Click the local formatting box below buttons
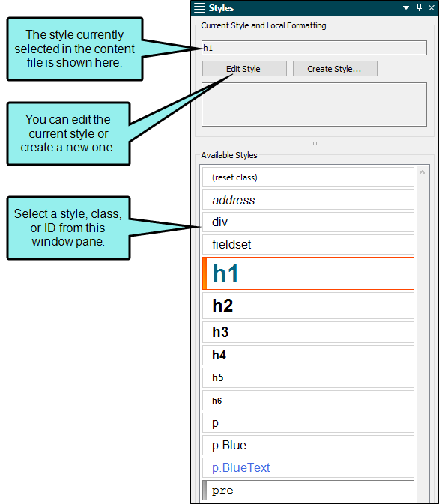Viewport: 439px width, 504px height. pos(314,104)
